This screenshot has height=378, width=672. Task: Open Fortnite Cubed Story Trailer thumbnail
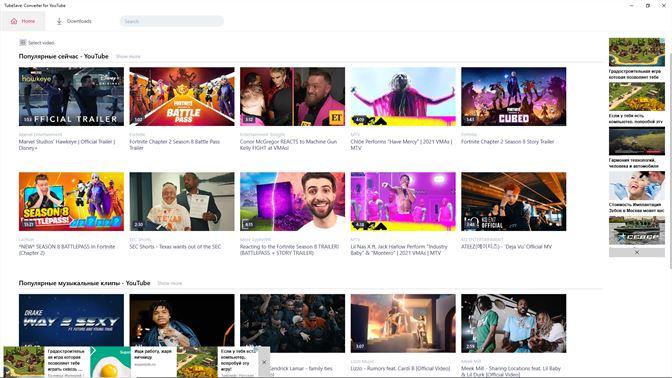click(513, 96)
